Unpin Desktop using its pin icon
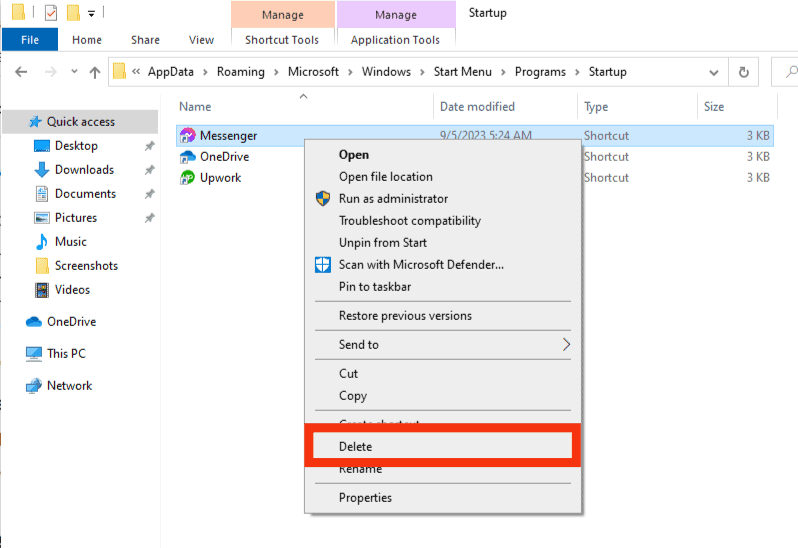The image size is (798, 548). point(149,146)
